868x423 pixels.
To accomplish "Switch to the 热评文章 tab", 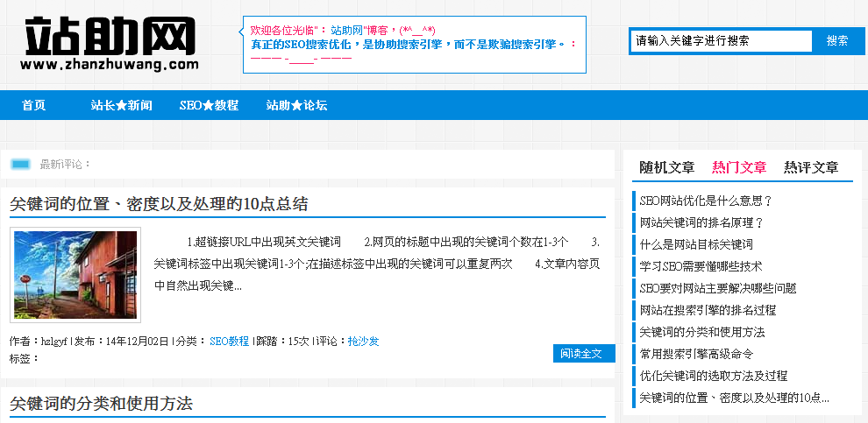I will point(811,167).
